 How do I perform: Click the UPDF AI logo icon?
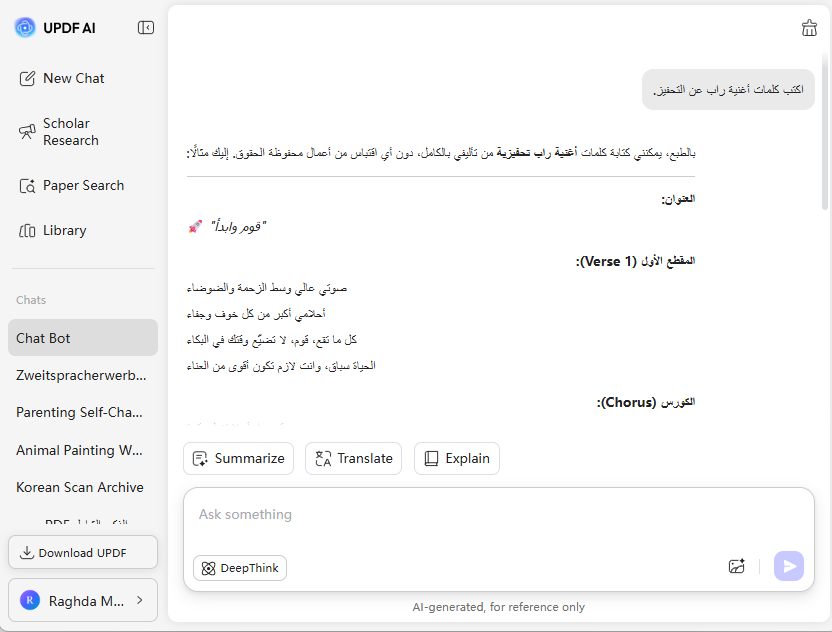(x=25, y=27)
